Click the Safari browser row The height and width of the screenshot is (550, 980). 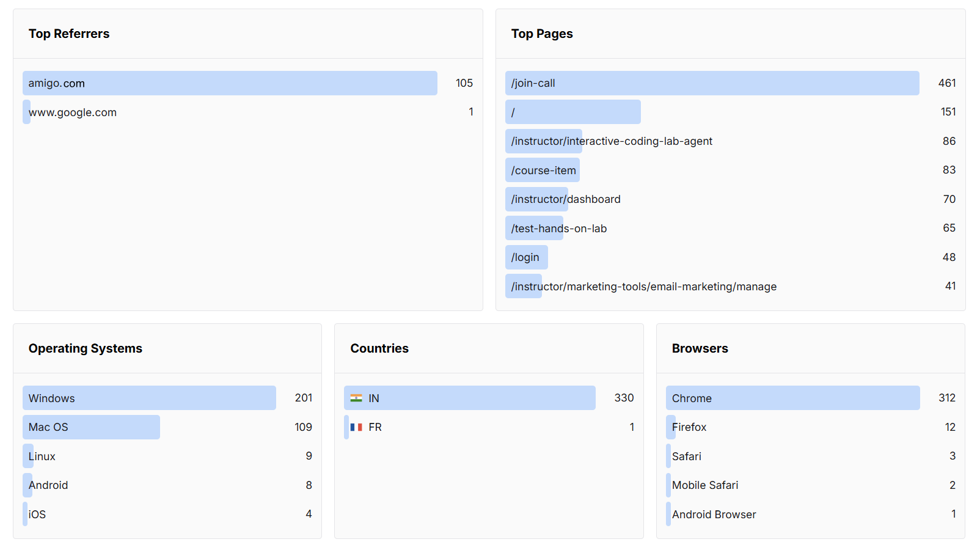pyautogui.click(x=686, y=456)
